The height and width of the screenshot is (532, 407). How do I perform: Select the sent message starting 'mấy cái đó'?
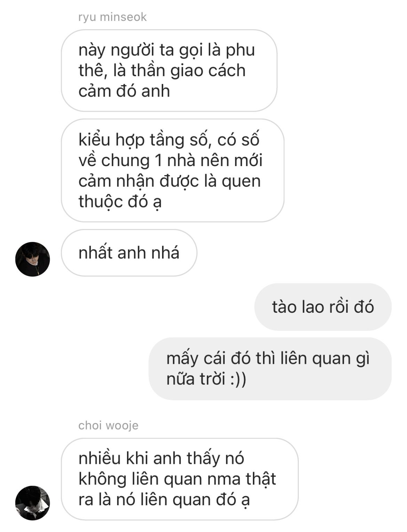[270, 368]
